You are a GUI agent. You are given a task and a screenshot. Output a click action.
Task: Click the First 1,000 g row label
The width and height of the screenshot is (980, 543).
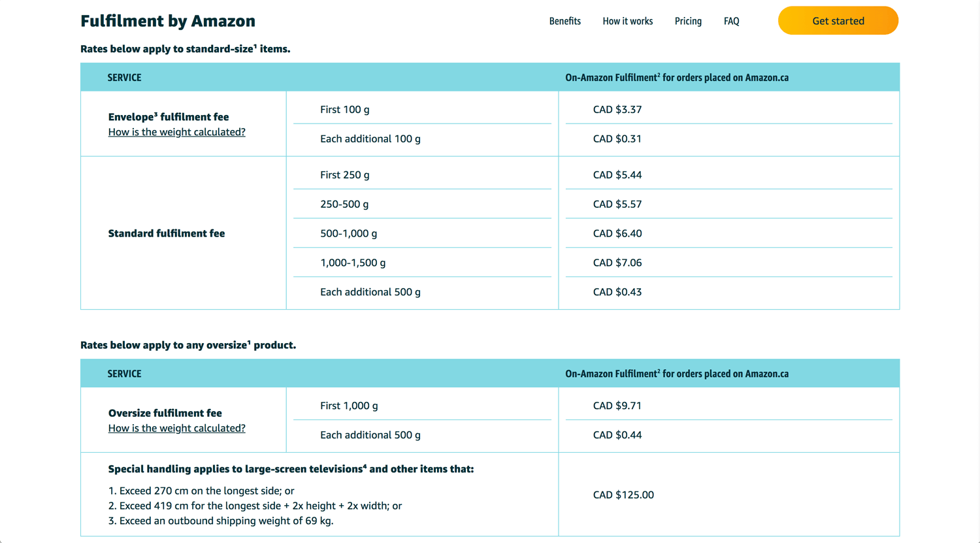pos(349,406)
